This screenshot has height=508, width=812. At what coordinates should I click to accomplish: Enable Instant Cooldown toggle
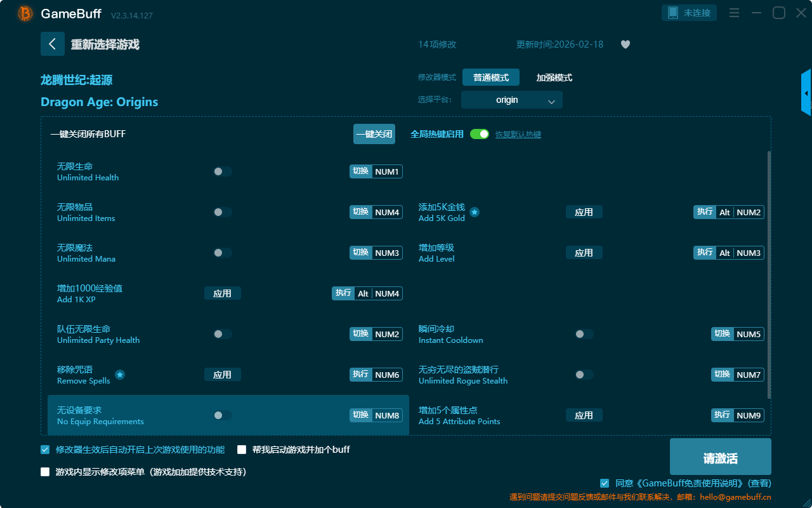[584, 334]
